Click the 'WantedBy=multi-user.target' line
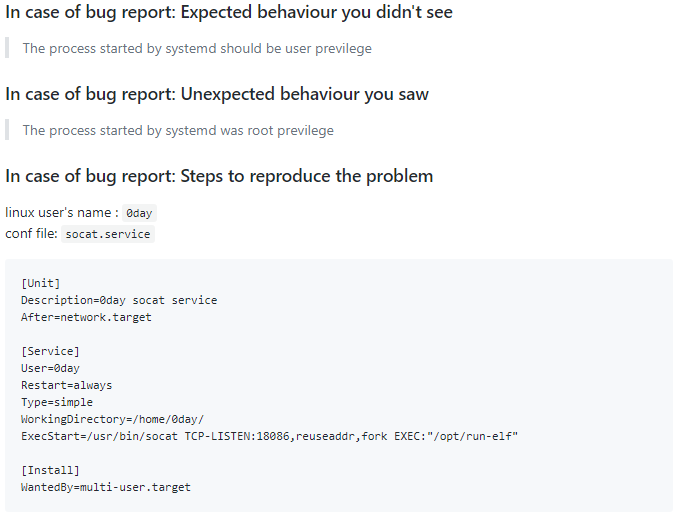 click(x=105, y=487)
